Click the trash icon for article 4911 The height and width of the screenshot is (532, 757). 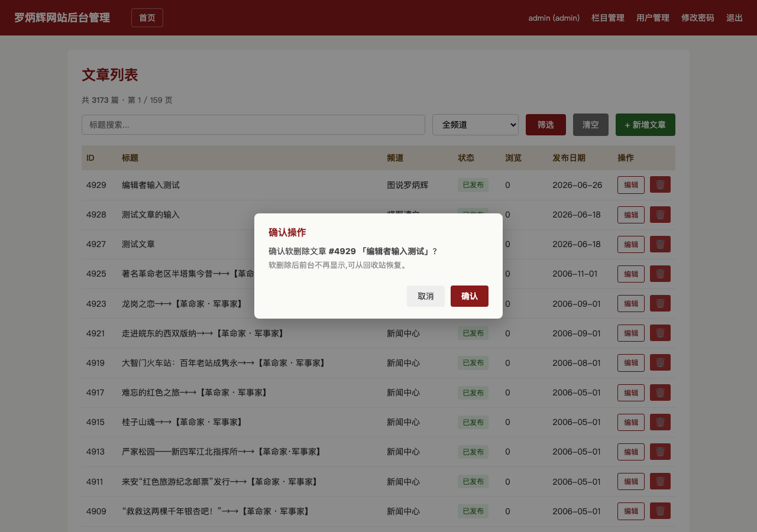point(660,481)
